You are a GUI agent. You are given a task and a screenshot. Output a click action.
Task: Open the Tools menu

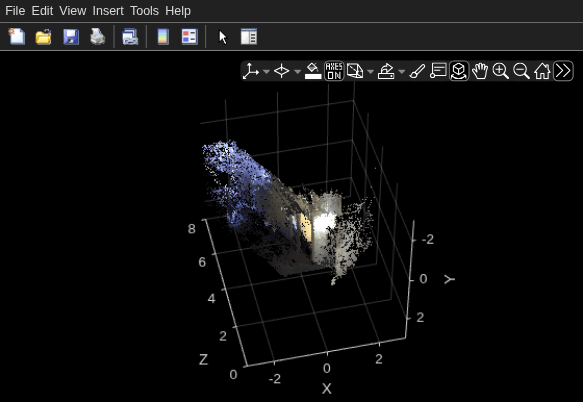coord(144,11)
